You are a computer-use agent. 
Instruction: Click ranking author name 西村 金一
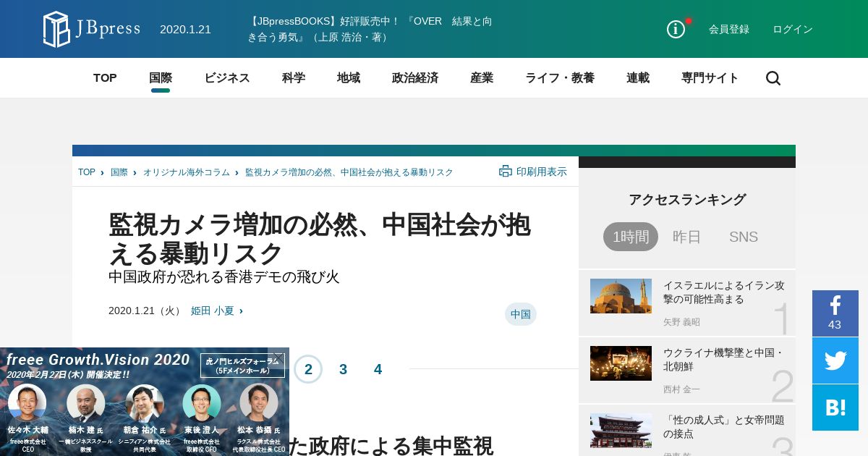[x=681, y=389]
